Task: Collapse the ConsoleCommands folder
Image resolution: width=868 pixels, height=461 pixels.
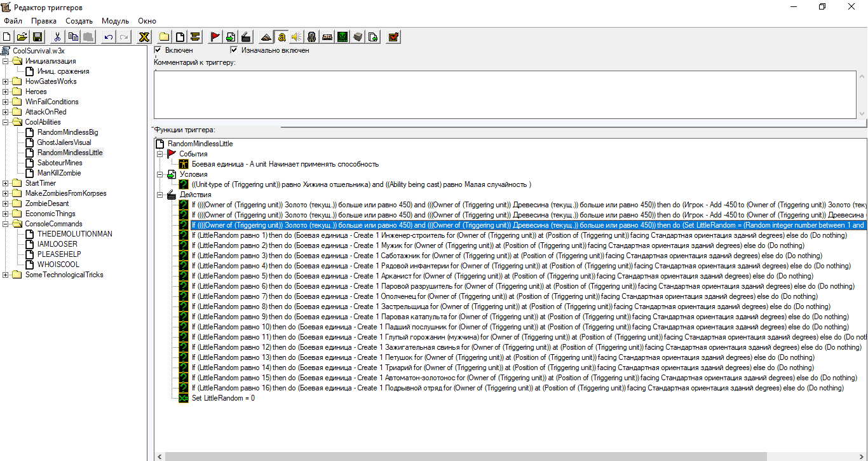Action: (x=6, y=224)
